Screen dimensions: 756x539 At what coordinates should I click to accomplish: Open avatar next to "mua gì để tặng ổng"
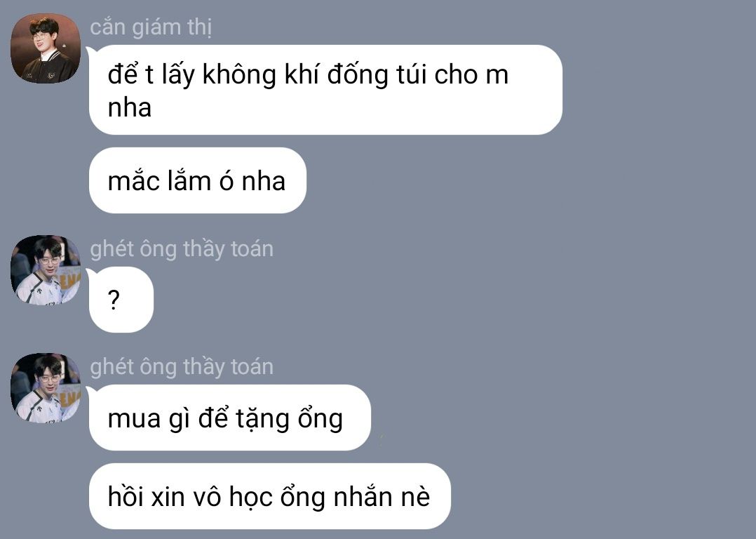click(x=46, y=388)
